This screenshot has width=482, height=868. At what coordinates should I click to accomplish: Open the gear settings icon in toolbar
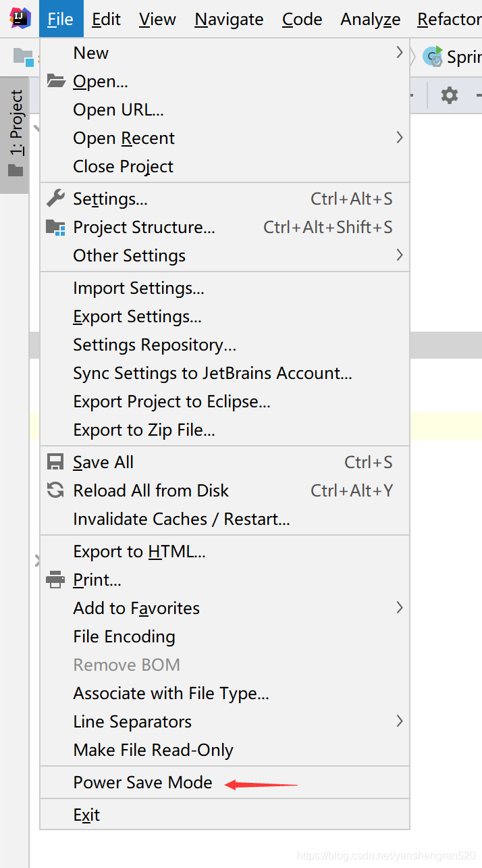click(x=450, y=95)
